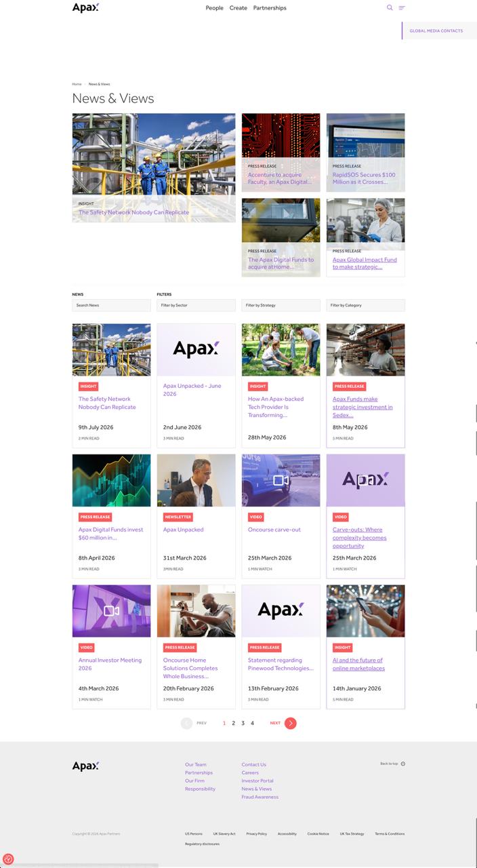Open the search magnifier icon
477x868 pixels.
point(390,7)
